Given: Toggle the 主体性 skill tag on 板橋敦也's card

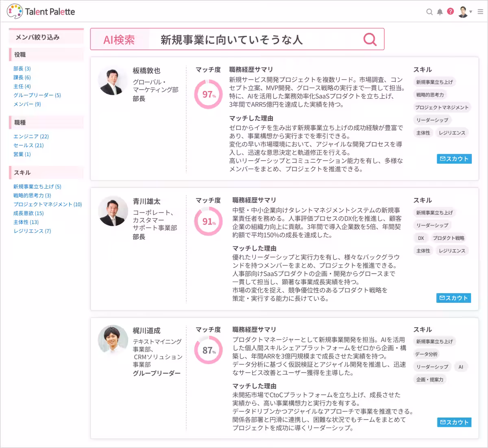Looking at the screenshot, I should (x=423, y=133).
